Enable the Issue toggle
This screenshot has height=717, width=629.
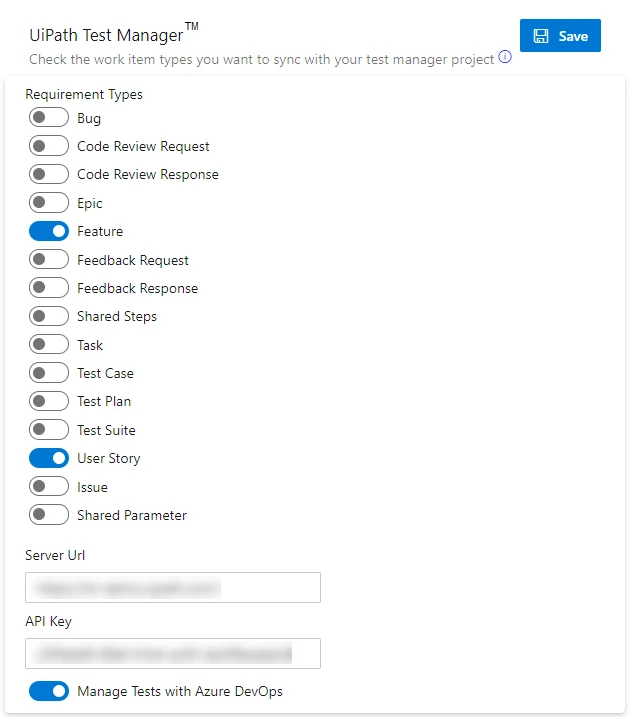point(49,487)
